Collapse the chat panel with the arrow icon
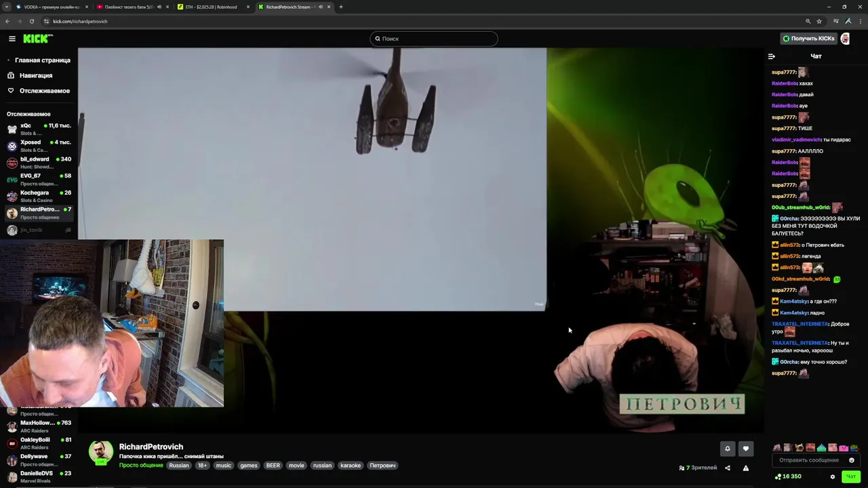The width and height of the screenshot is (868, 488). click(x=772, y=56)
